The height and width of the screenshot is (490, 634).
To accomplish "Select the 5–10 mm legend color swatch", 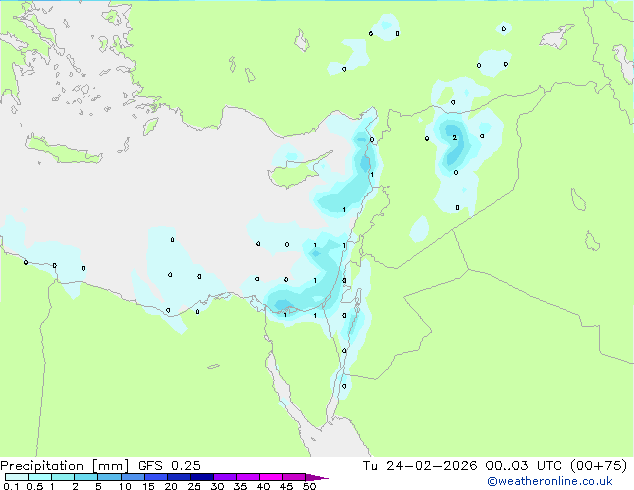I will click(x=109, y=477).
